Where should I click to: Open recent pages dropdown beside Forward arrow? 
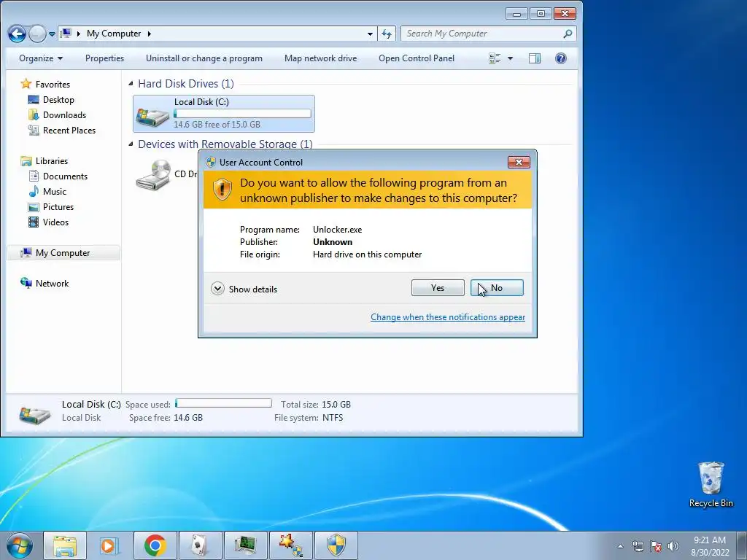click(x=52, y=34)
